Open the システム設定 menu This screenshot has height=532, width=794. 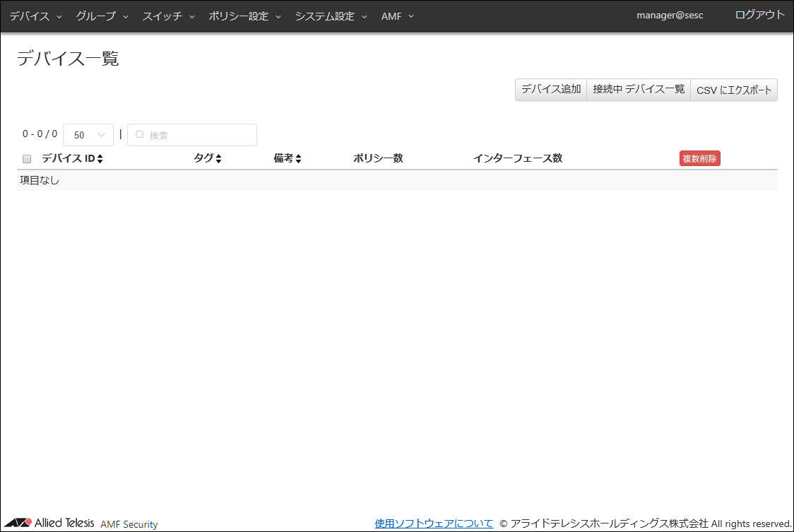click(x=331, y=16)
